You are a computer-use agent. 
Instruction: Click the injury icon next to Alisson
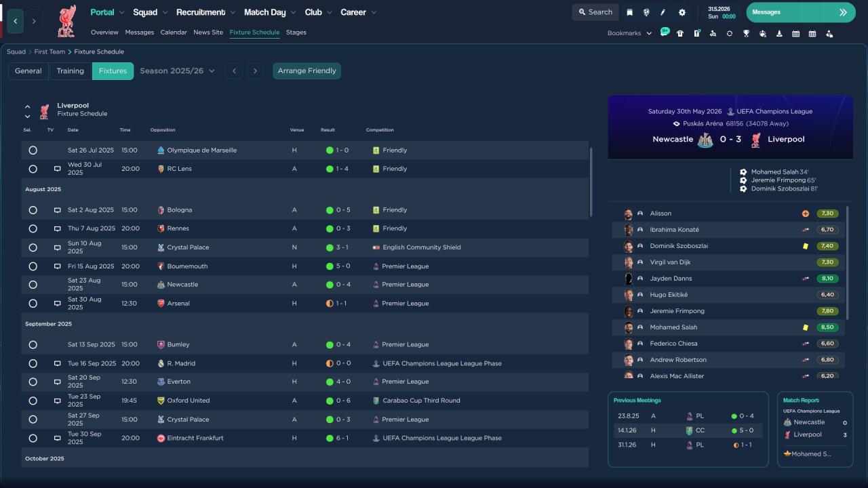click(806, 213)
